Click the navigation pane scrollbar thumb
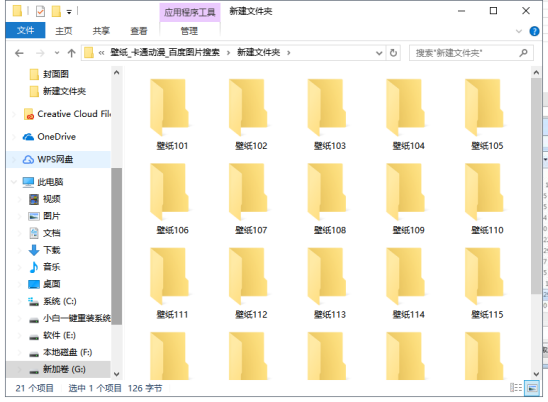 [x=116, y=246]
